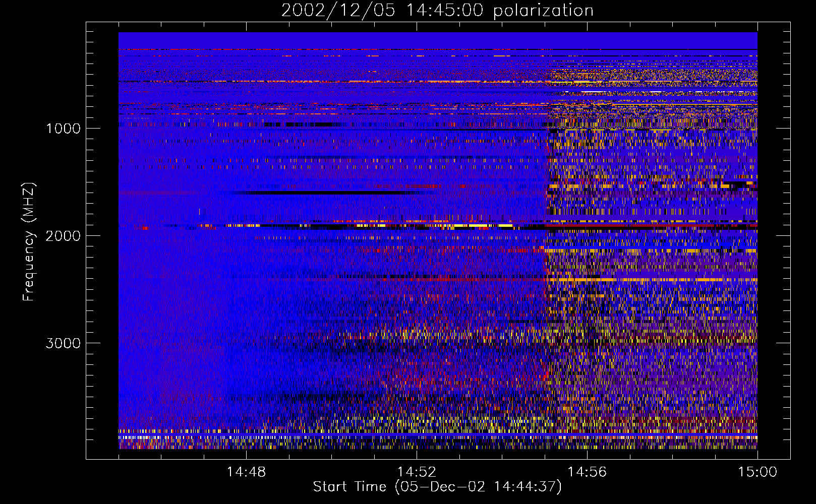The height and width of the screenshot is (504, 816).
Task: Select the 'Frequency (MHZ)' axis label
Action: point(29,242)
